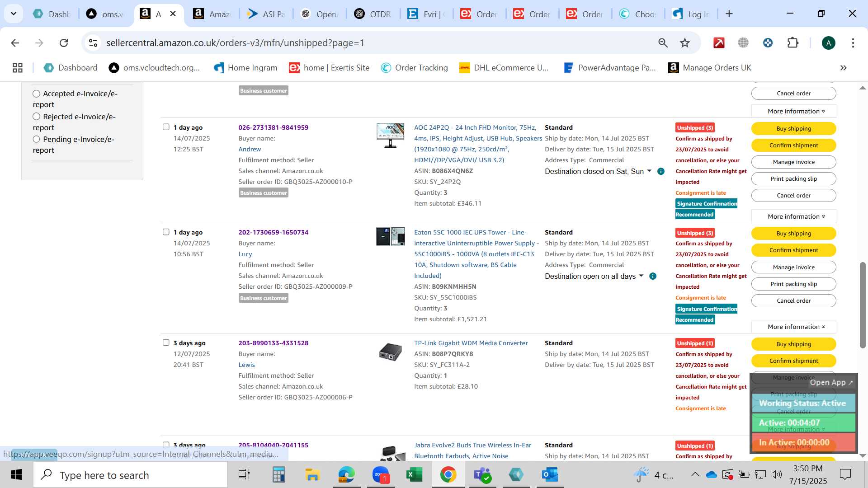
Task: Open the tab search dropdown chevron
Action: [x=14, y=14]
